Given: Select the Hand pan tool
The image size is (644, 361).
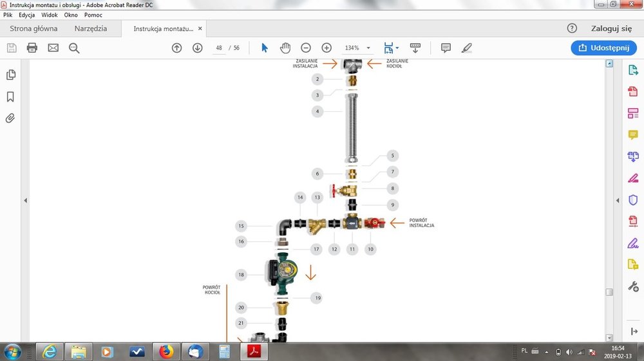Looking at the screenshot, I should 285,48.
